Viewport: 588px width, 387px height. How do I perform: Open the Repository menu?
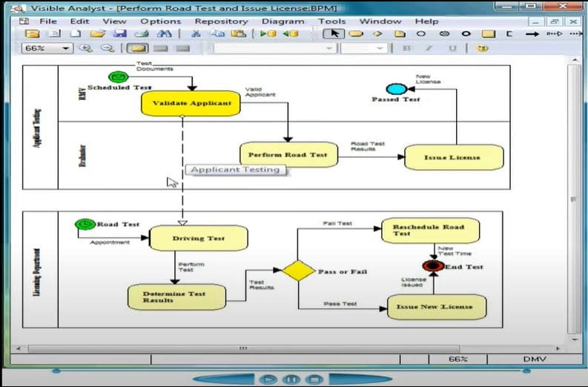pyautogui.click(x=221, y=21)
